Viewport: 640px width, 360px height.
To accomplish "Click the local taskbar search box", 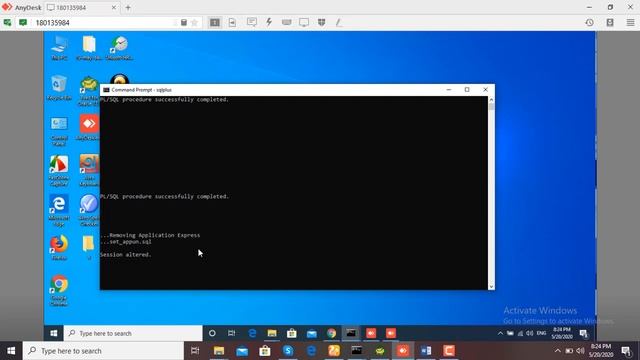I will tap(103, 351).
